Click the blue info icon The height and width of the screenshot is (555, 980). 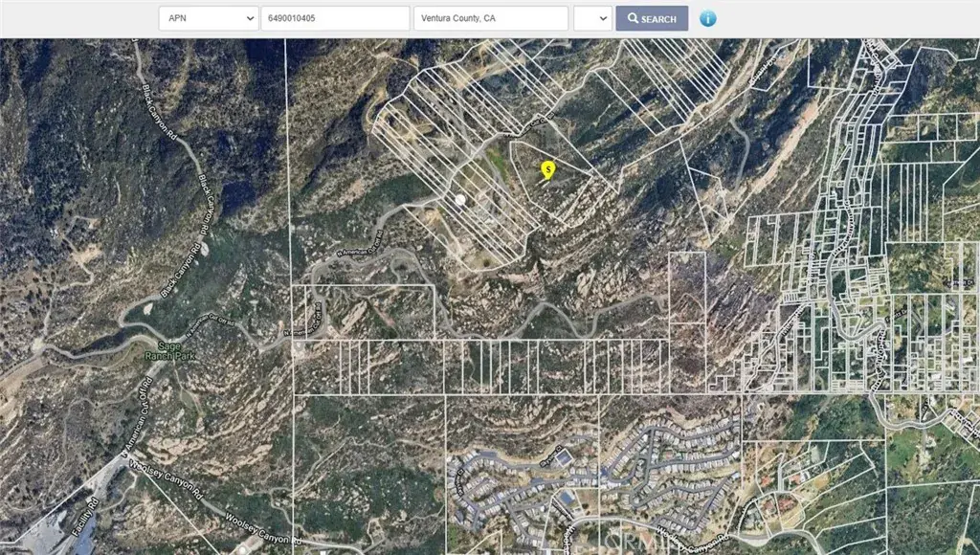tap(707, 18)
